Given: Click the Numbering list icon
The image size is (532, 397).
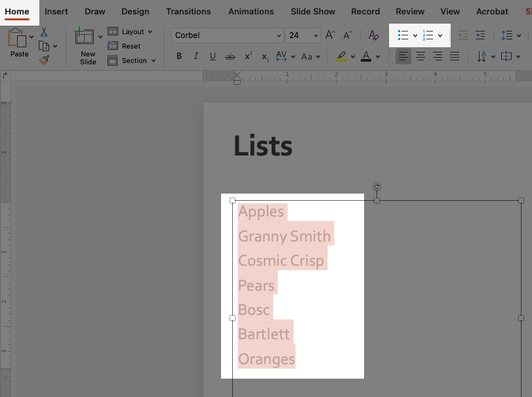Looking at the screenshot, I should pyautogui.click(x=428, y=35).
